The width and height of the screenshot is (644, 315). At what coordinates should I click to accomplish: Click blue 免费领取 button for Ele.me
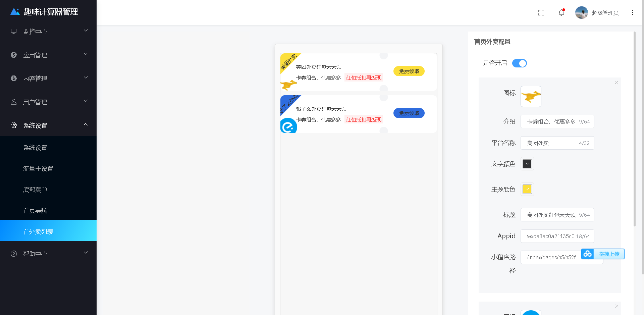point(409,113)
